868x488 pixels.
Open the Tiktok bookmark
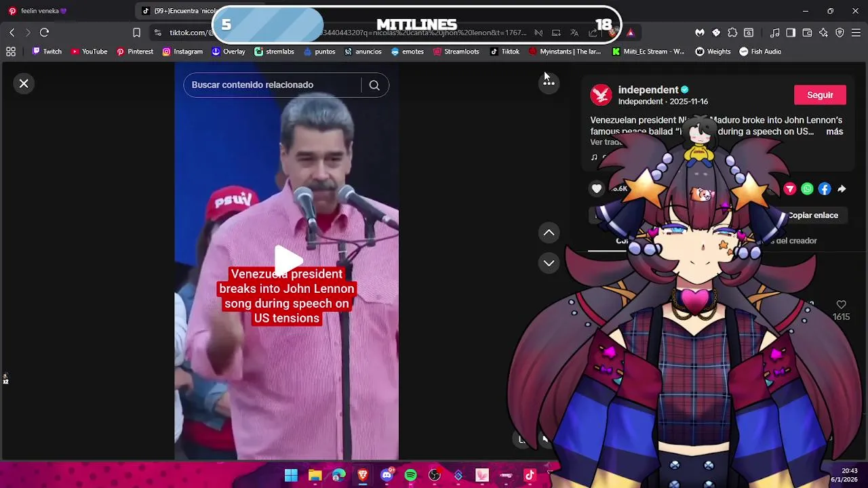tap(505, 52)
